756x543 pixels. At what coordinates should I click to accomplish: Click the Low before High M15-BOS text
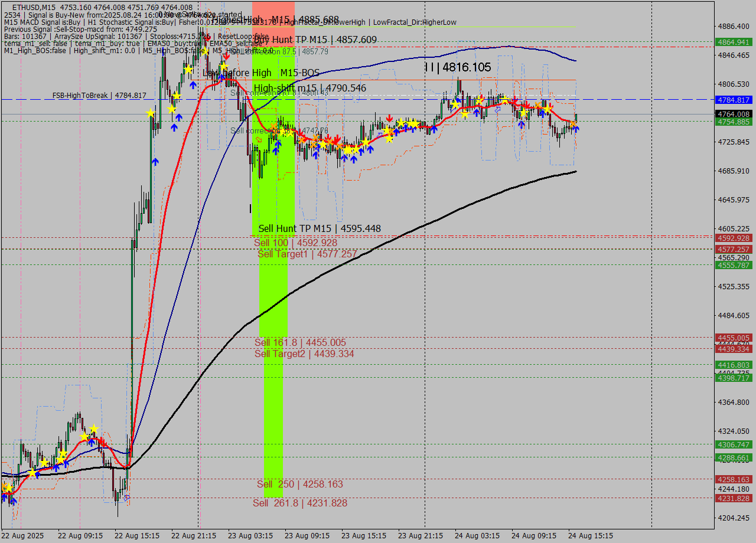pos(260,73)
